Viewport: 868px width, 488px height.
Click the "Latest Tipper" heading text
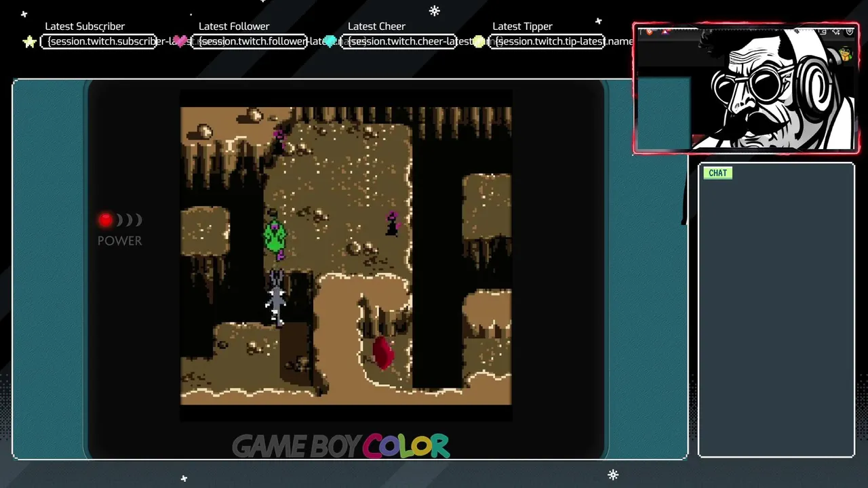(522, 26)
